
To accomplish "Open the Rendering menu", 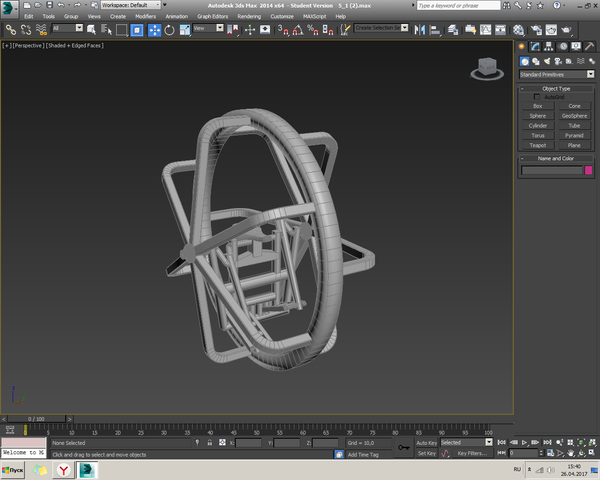I will click(248, 17).
